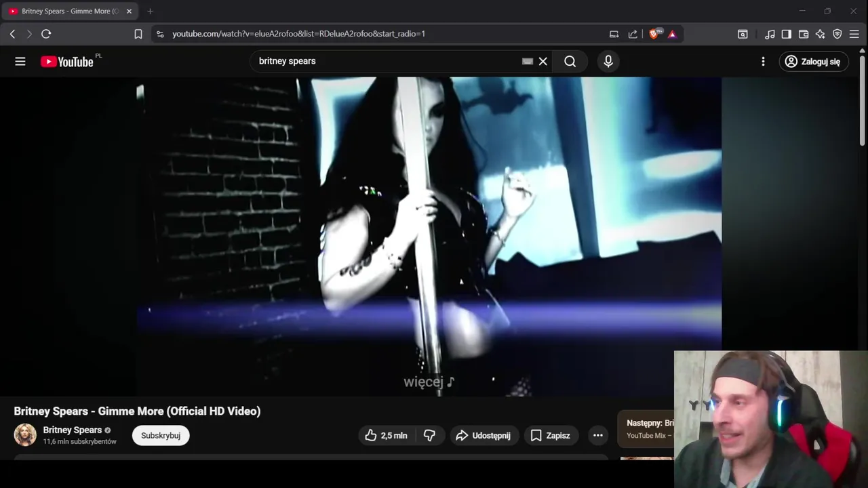
Task: Open the on-screen keyboard icon in search
Action: click(528, 61)
